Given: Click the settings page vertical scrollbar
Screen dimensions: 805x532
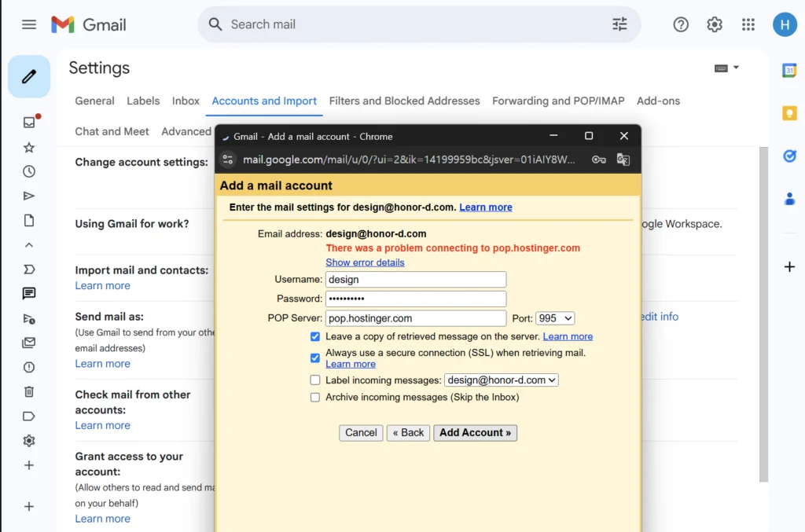Looking at the screenshot, I should tap(763, 314).
